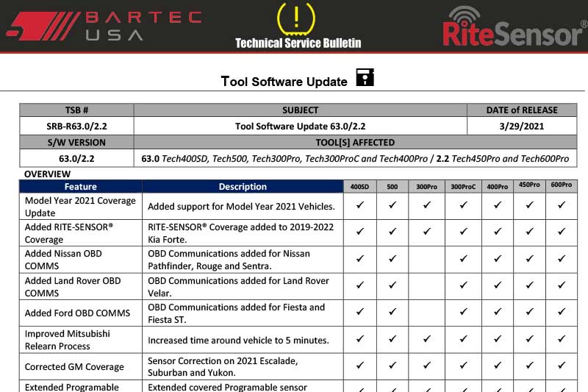The width and height of the screenshot is (588, 392).
Task: Click the '600Pro' column header
Action: point(562,185)
